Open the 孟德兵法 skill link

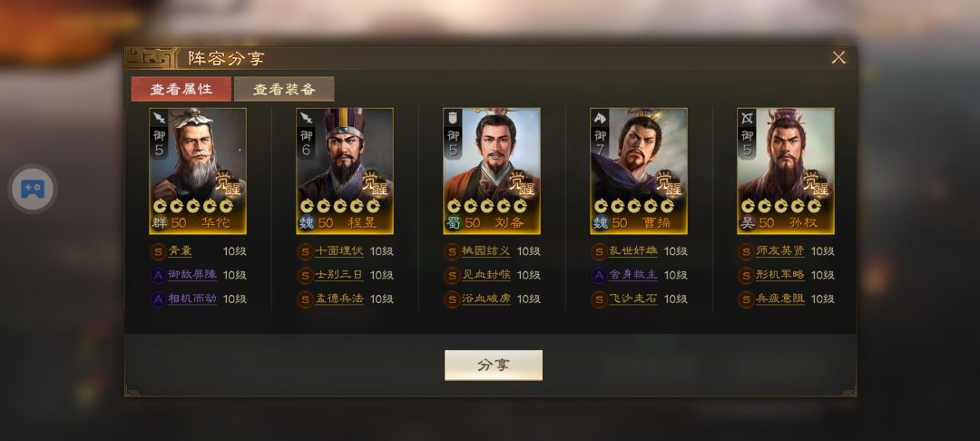click(x=339, y=299)
